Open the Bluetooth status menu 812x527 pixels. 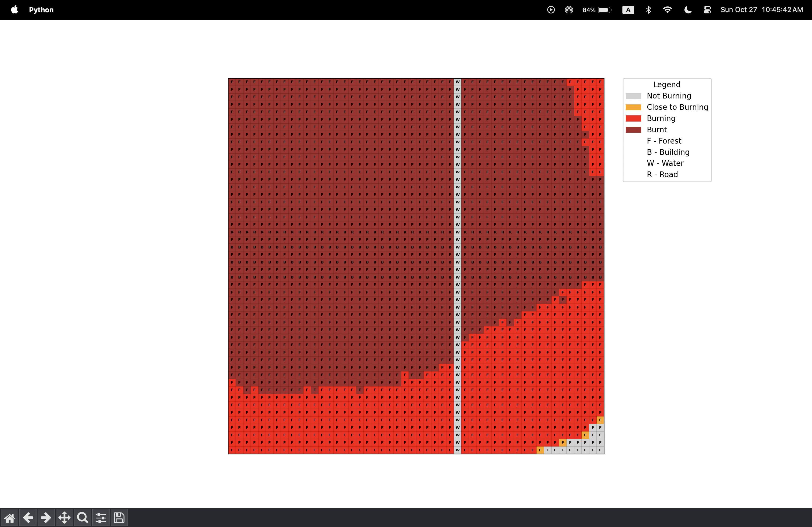pyautogui.click(x=648, y=10)
